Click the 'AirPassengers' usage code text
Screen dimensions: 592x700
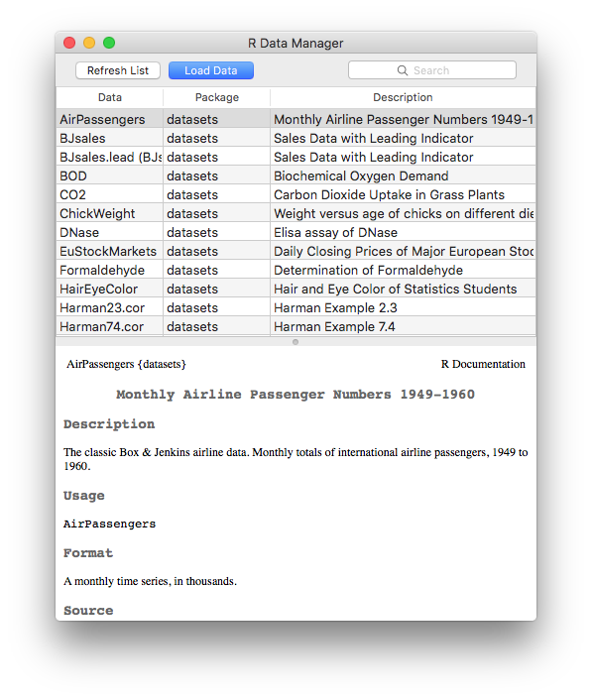tap(109, 524)
